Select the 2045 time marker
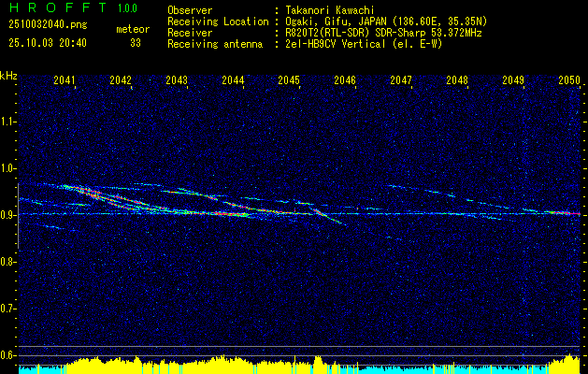This screenshot has height=374, width=588. point(289,80)
